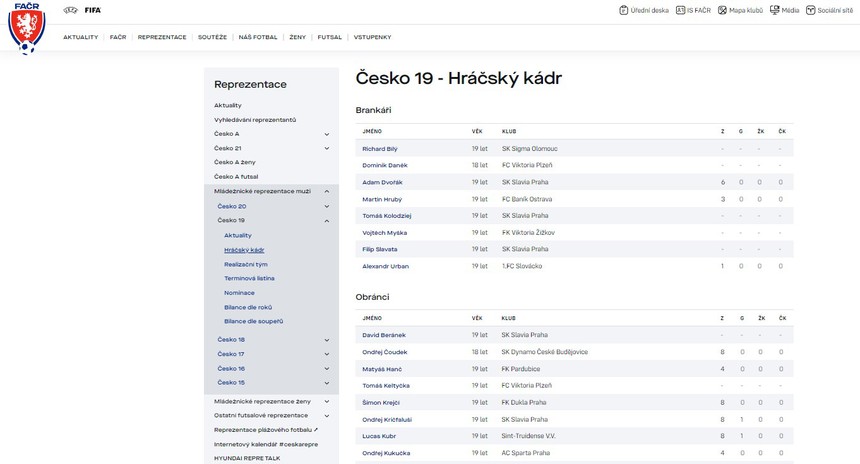Collapse the Česko 19 sidebar section
The height and width of the screenshot is (464, 860).
(x=326, y=221)
